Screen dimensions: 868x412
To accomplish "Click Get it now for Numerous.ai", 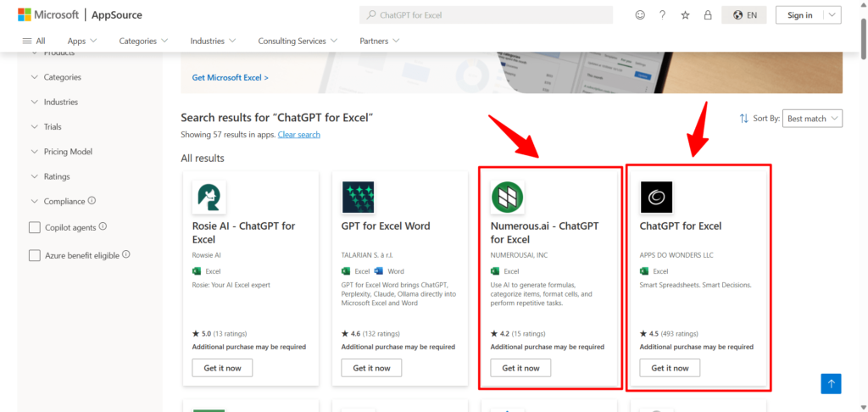I will [x=520, y=368].
